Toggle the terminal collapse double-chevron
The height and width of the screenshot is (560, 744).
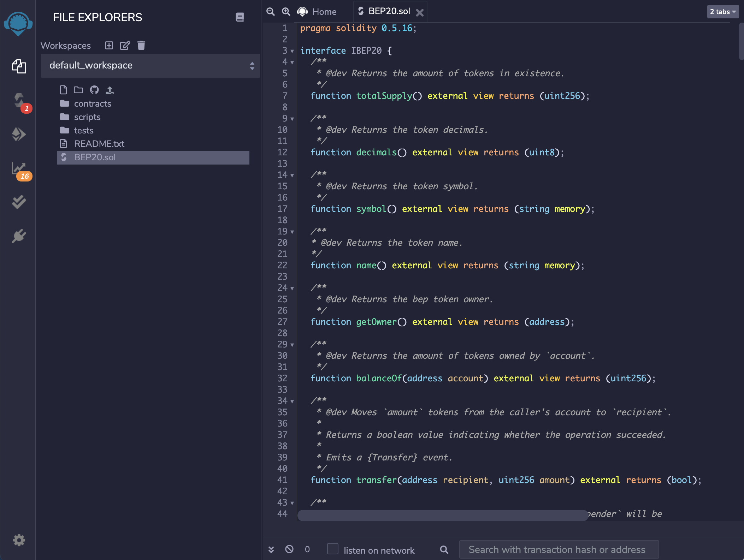(271, 549)
